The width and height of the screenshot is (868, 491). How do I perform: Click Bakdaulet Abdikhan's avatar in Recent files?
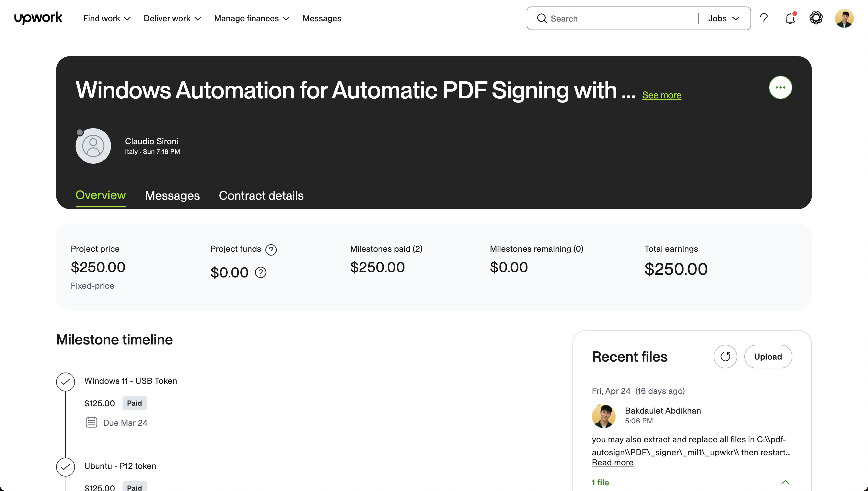603,416
